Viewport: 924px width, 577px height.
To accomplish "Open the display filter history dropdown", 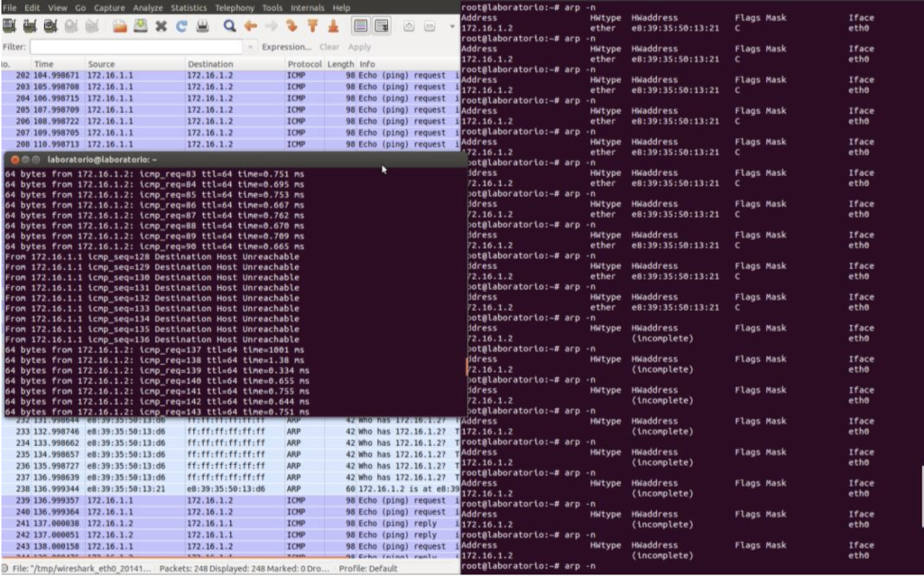I will (251, 47).
